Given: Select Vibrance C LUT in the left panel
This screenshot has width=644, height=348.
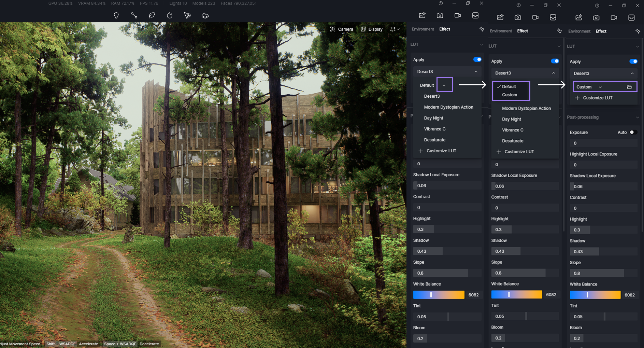Looking at the screenshot, I should pos(435,129).
